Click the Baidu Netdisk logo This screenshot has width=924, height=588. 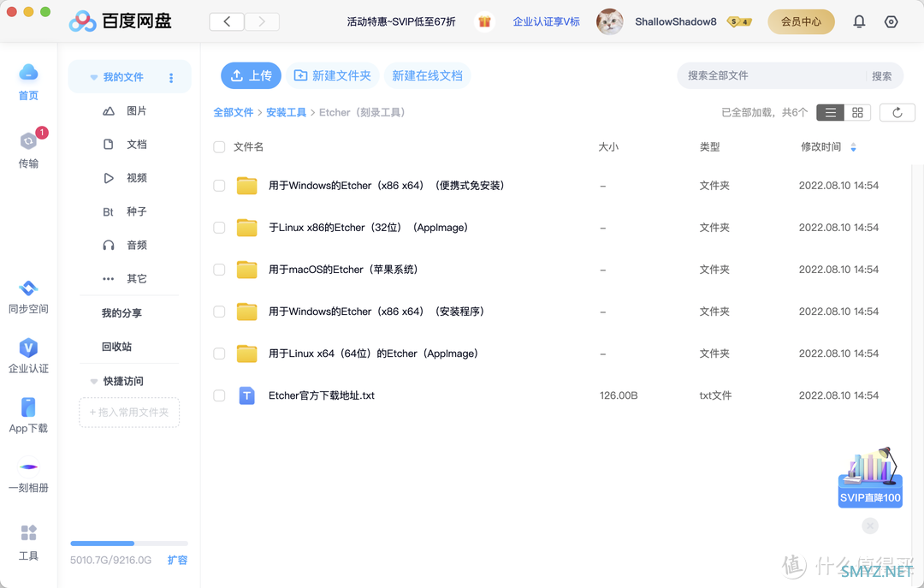click(121, 21)
